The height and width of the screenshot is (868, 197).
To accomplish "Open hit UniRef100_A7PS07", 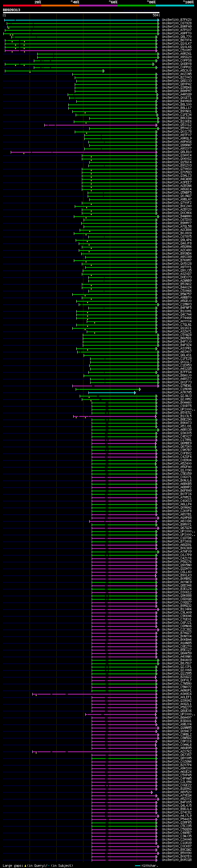I will pyautogui.click(x=177, y=30).
